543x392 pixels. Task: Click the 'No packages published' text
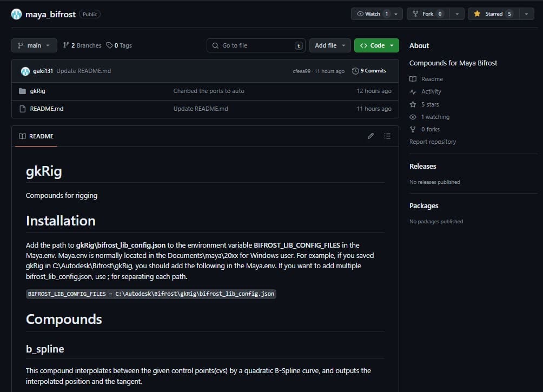(436, 222)
